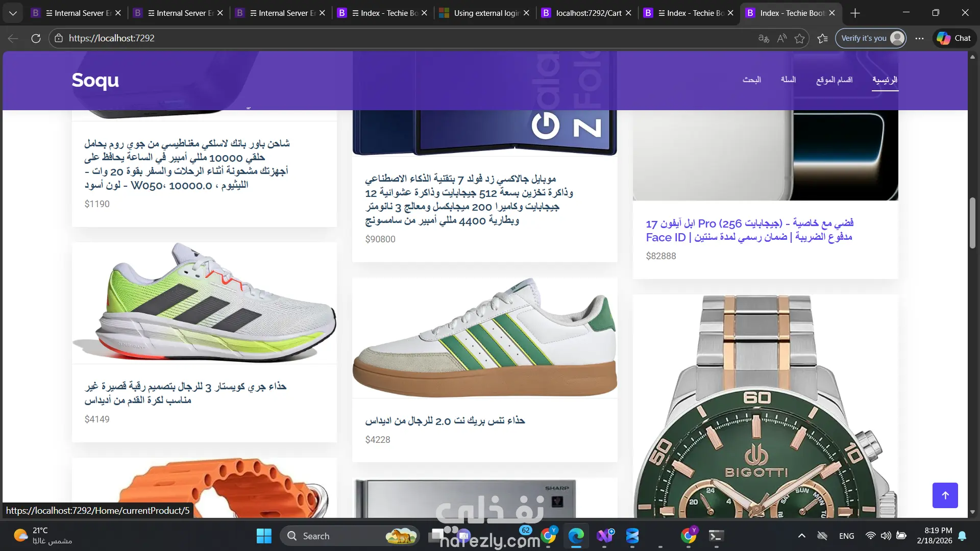Screen dimensions: 980x551
Task: Open the translate page icon
Action: (x=764, y=38)
